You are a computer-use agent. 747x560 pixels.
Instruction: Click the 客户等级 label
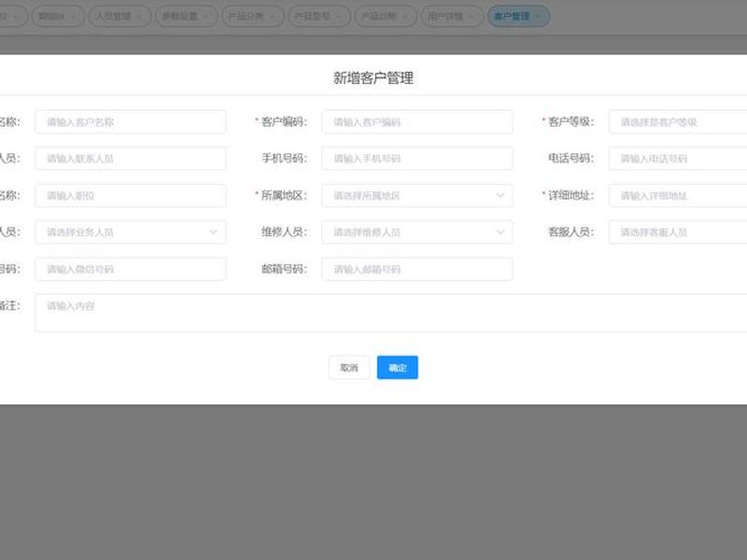tap(571, 122)
